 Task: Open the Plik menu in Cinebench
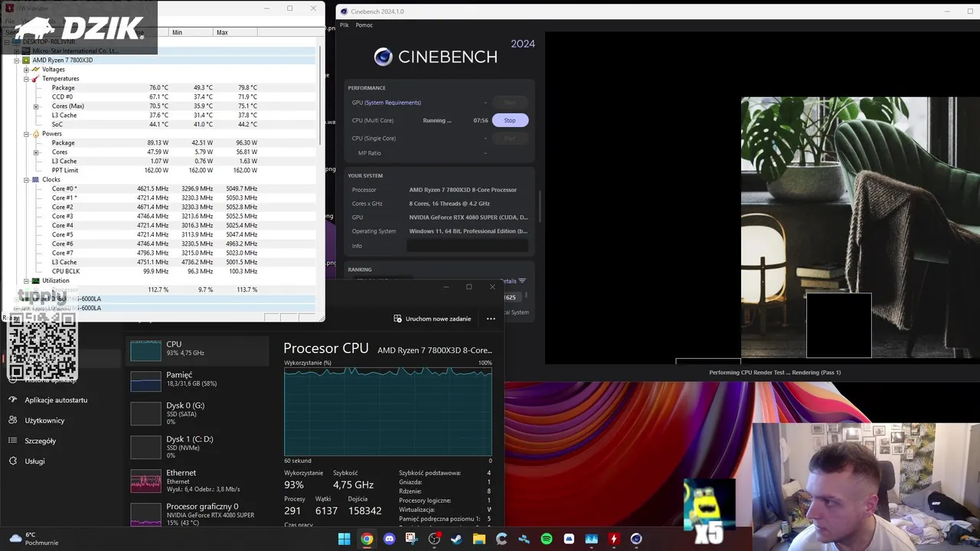[345, 25]
